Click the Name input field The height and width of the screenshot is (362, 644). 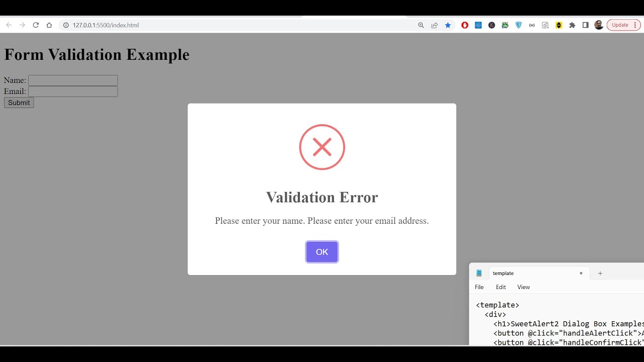click(73, 80)
